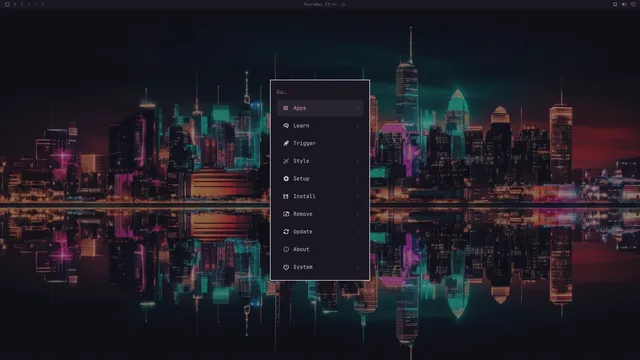Select the Setup menu entry
The width and height of the screenshot is (640, 360).
tap(320, 179)
